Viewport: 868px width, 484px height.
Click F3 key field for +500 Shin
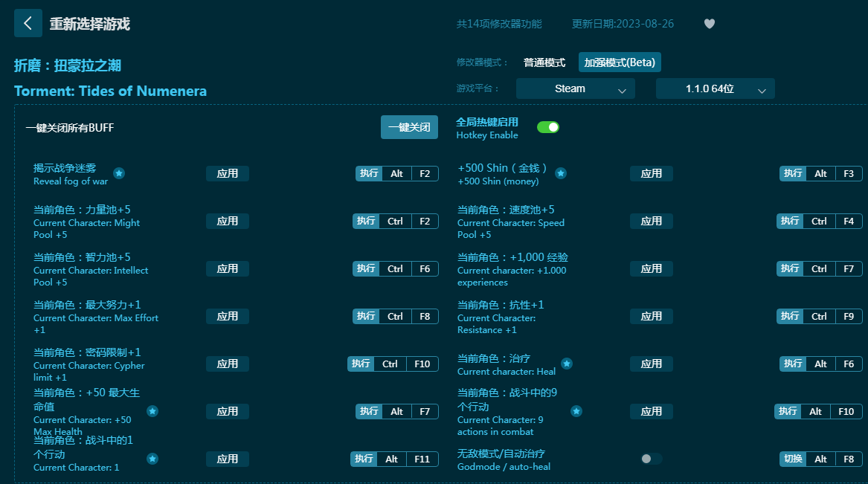849,174
